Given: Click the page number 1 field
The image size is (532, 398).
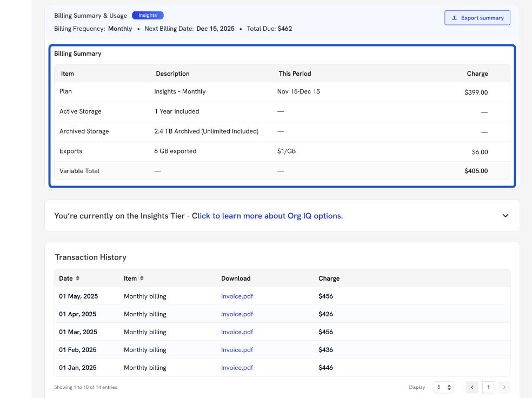Looking at the screenshot, I should pyautogui.click(x=488, y=387).
